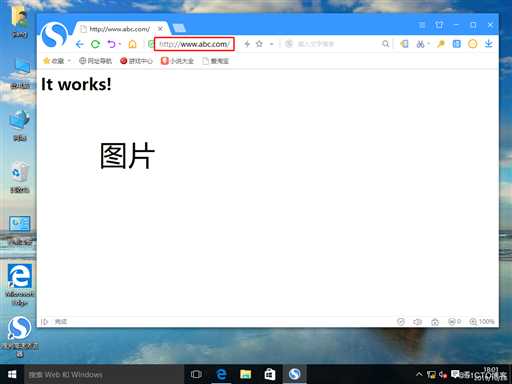This screenshot has width=512, height=384.
Task: Expand the arrow next to the favorites button
Action: (69, 61)
